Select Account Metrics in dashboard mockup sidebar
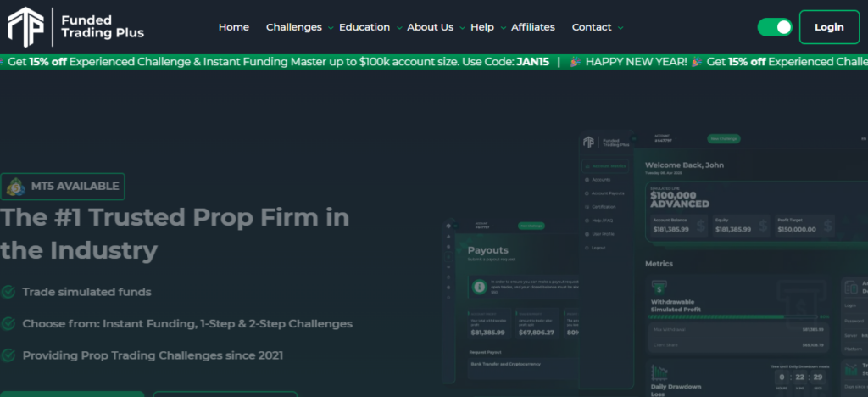Viewport: 868px width, 397px height. (605, 166)
